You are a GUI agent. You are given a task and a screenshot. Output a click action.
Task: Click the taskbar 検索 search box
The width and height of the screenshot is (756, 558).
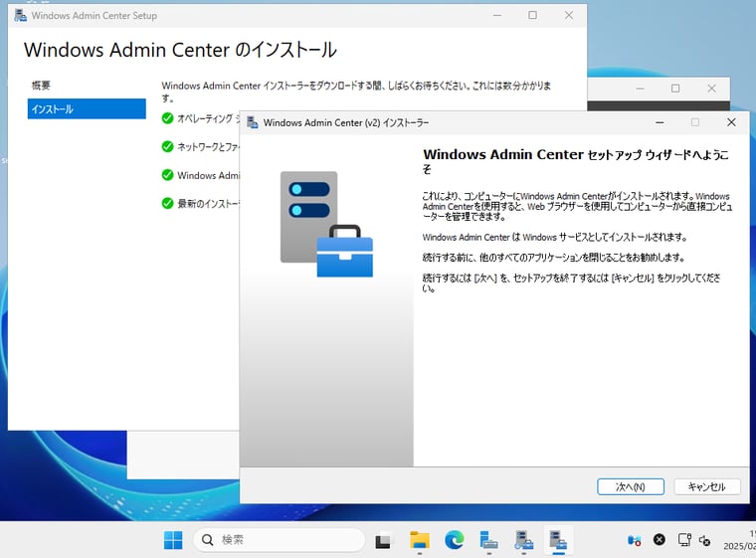pyautogui.click(x=280, y=540)
